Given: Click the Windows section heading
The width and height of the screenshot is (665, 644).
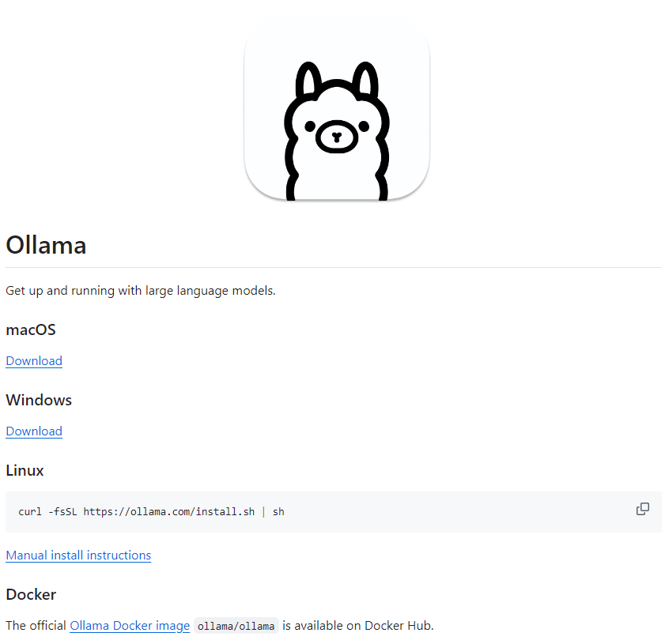Looking at the screenshot, I should 39,401.
